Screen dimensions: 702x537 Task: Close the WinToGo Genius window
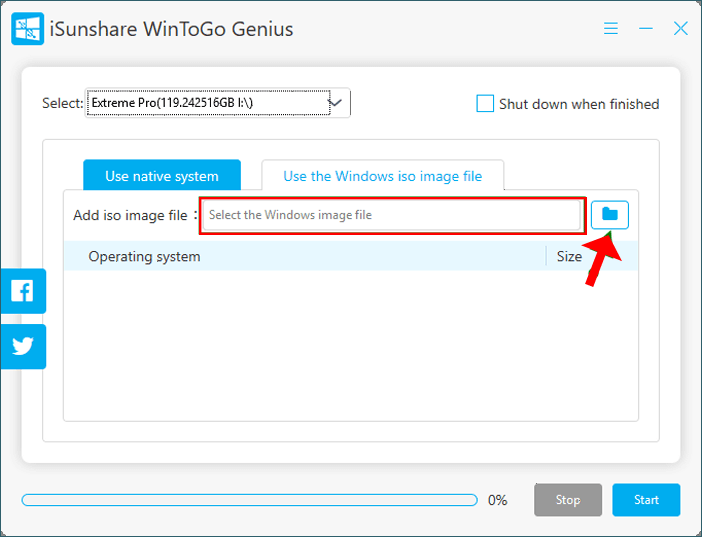(681, 29)
